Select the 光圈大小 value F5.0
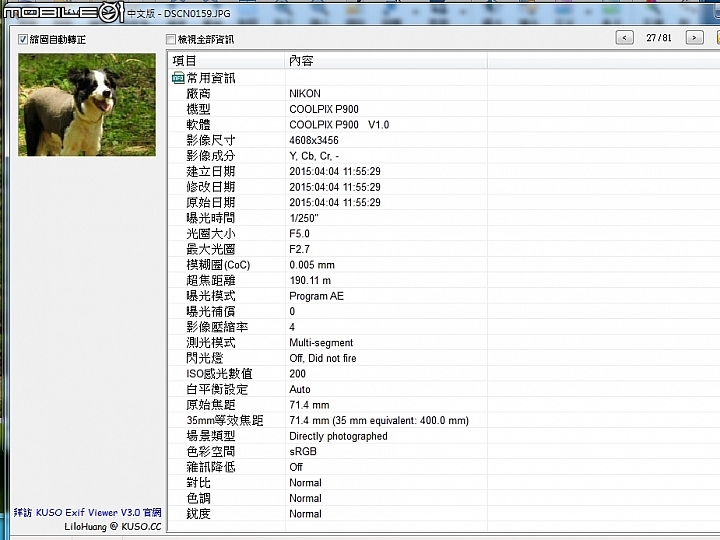720x540 pixels. coord(299,234)
